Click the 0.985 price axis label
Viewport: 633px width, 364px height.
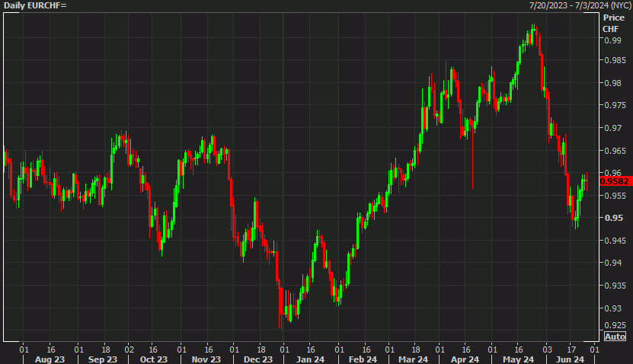click(x=615, y=60)
